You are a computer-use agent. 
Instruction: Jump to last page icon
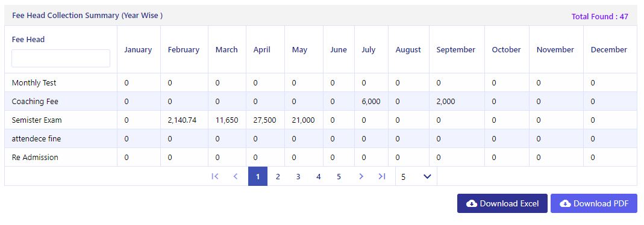382,176
